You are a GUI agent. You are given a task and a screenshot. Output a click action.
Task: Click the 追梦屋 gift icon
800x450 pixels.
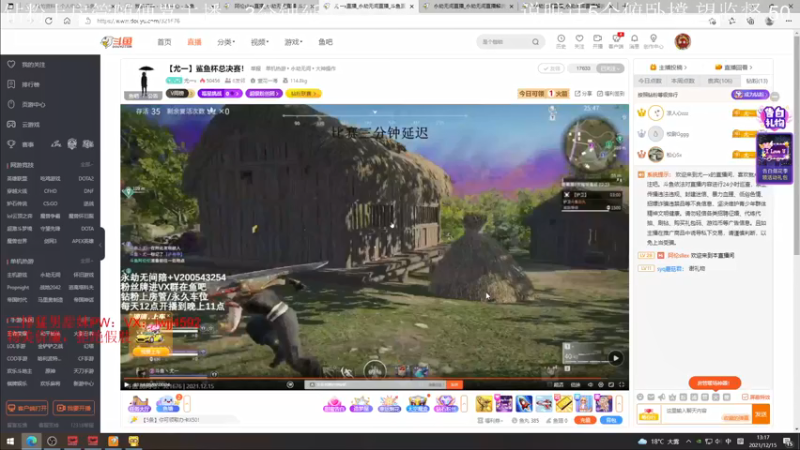(x=361, y=404)
